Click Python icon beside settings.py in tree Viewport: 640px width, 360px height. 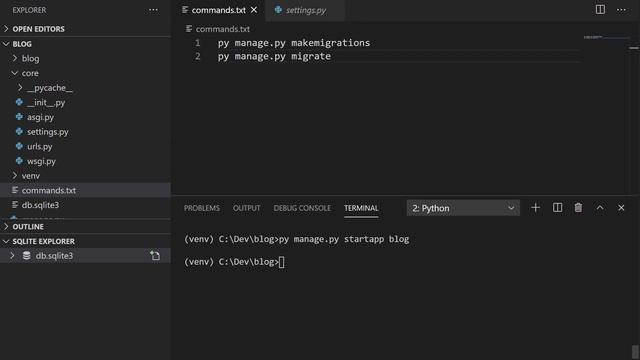coord(19,131)
